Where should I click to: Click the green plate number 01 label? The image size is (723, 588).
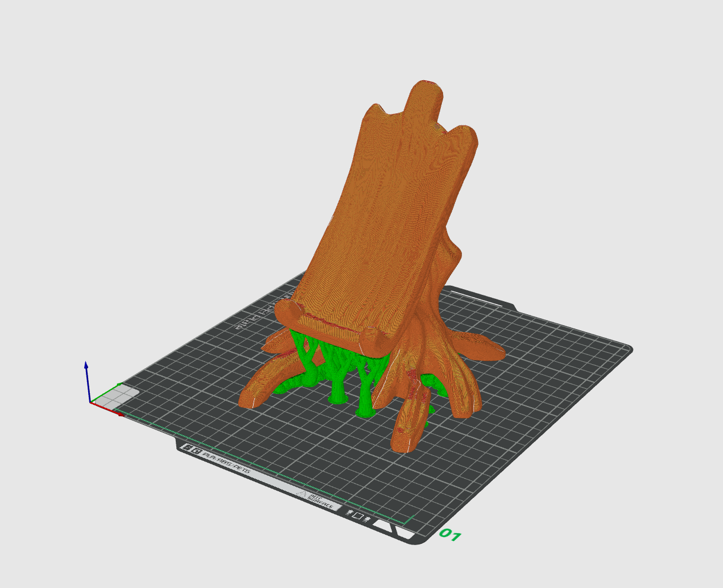(450, 535)
